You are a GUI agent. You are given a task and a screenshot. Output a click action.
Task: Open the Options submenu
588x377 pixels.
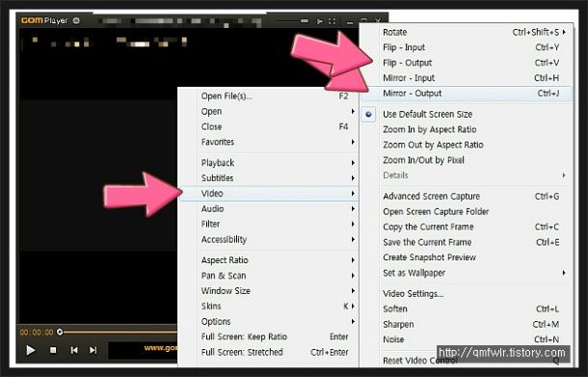point(269,321)
